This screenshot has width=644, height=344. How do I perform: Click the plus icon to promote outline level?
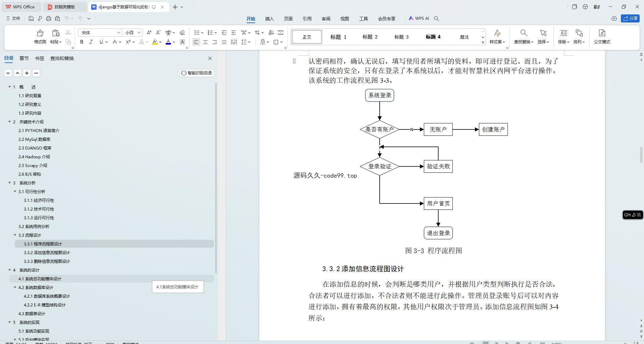(x=27, y=73)
